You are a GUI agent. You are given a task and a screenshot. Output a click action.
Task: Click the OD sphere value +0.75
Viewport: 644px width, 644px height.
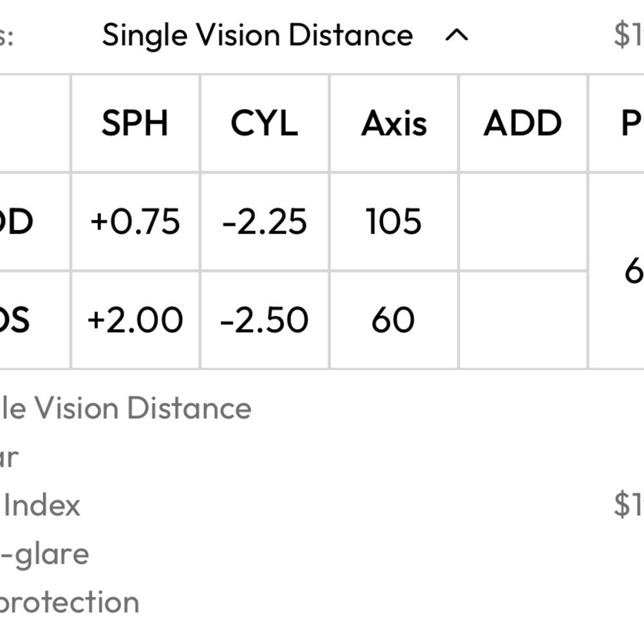coord(135,222)
